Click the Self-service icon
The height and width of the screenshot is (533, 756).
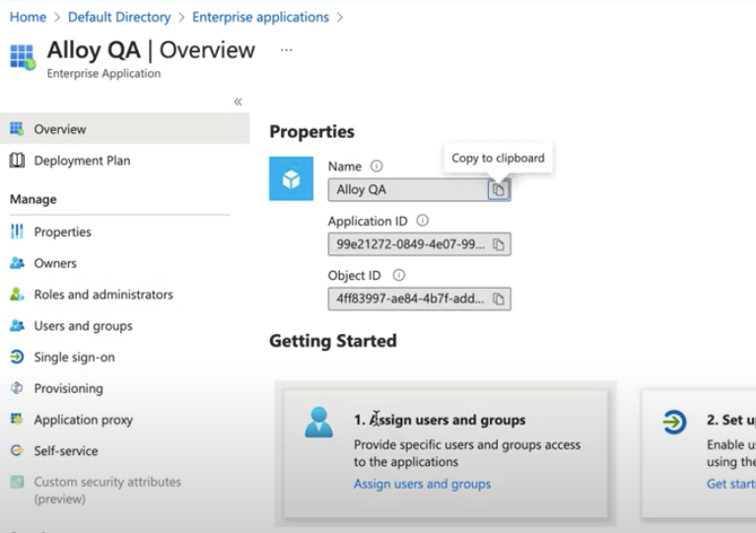click(x=17, y=450)
